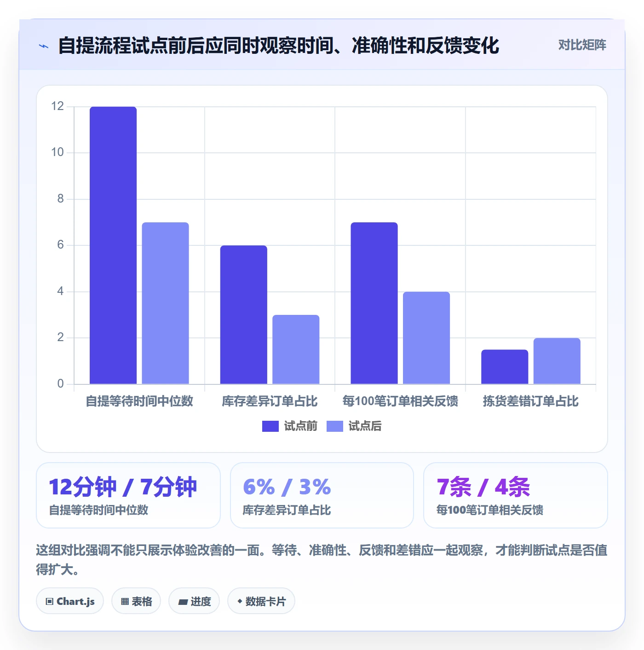Click the 6% / 3% data card value
The image size is (644, 650).
point(287,487)
